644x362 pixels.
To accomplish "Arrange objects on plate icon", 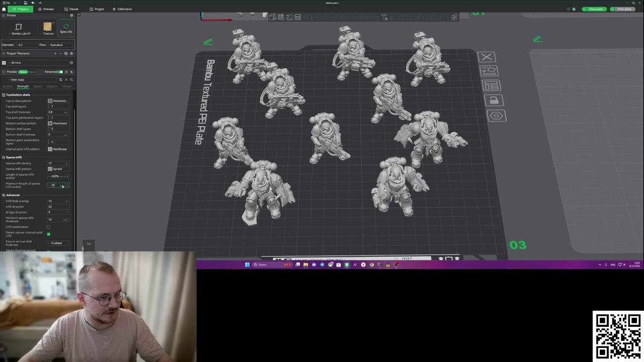I will click(491, 85).
